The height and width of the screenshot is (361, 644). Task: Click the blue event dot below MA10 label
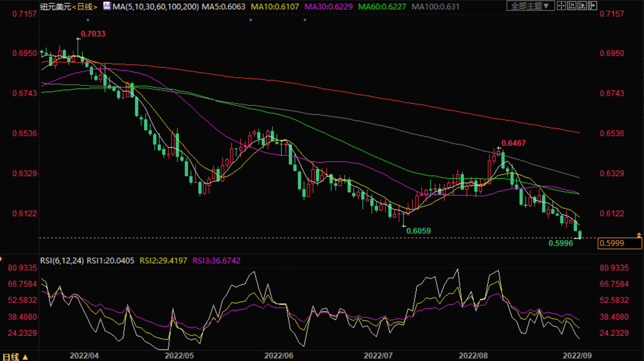(x=251, y=20)
